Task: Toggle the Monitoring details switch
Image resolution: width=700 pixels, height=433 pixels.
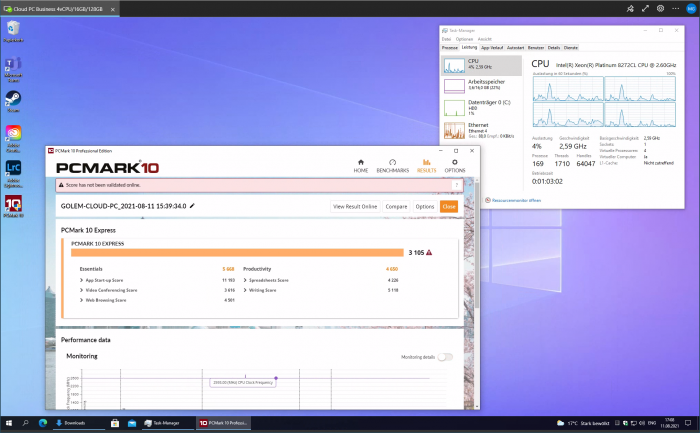Action: point(445,357)
